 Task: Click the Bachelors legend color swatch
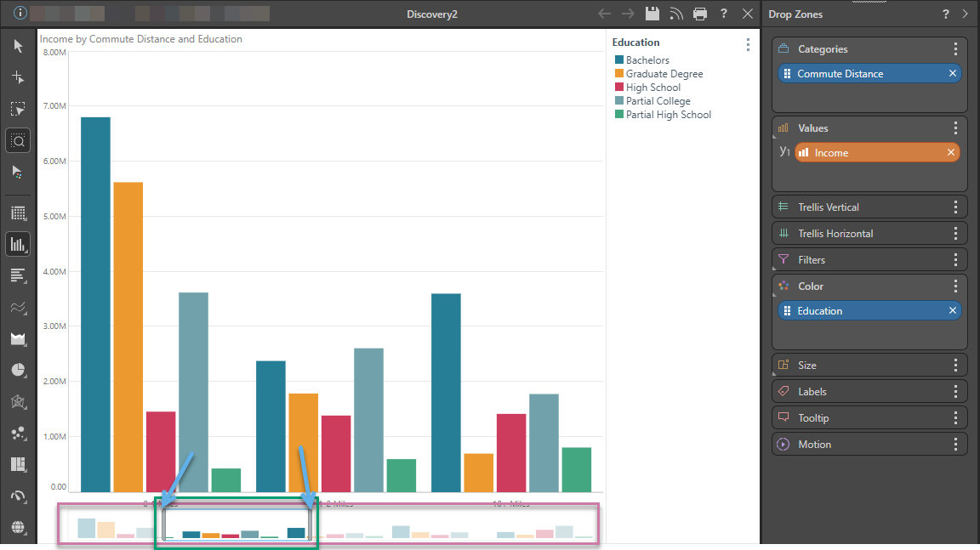(619, 60)
